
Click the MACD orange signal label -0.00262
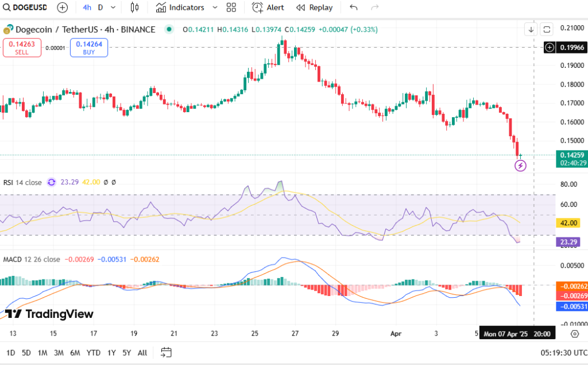click(572, 286)
